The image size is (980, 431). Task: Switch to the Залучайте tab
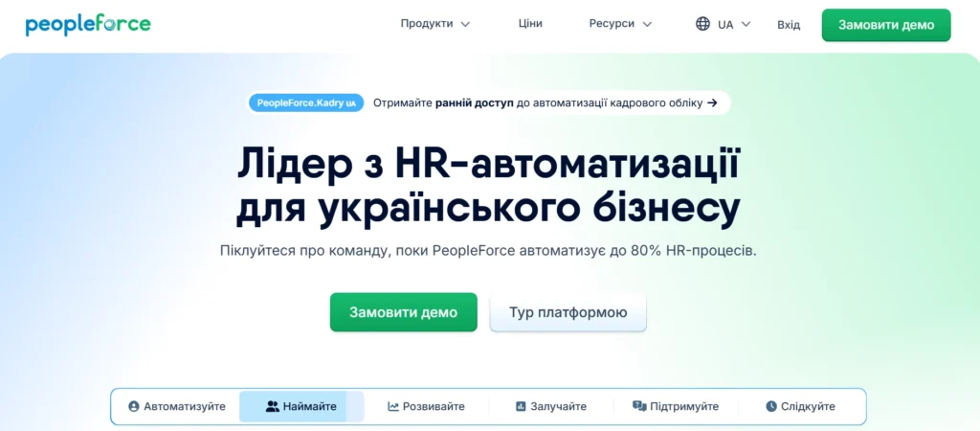(551, 407)
